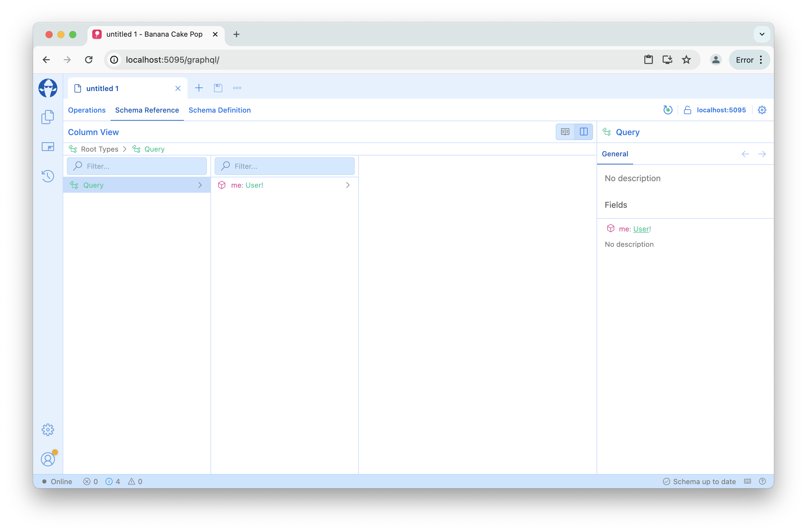Switch to the documentation reader view

565,132
